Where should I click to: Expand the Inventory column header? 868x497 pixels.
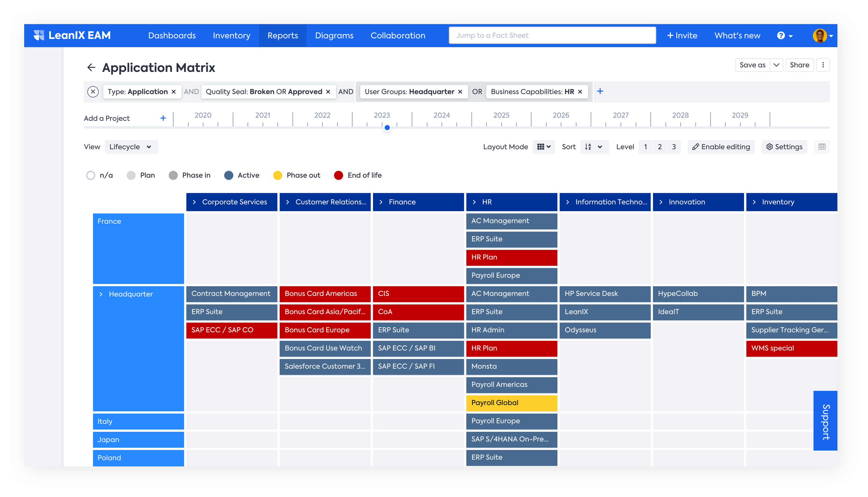[754, 202]
